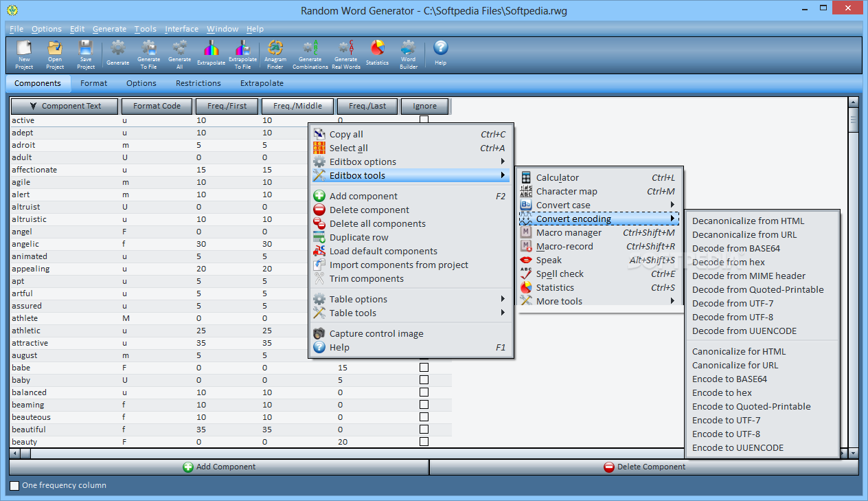Image resolution: width=868 pixels, height=501 pixels.
Task: Click the Freq./First column header
Action: (226, 106)
